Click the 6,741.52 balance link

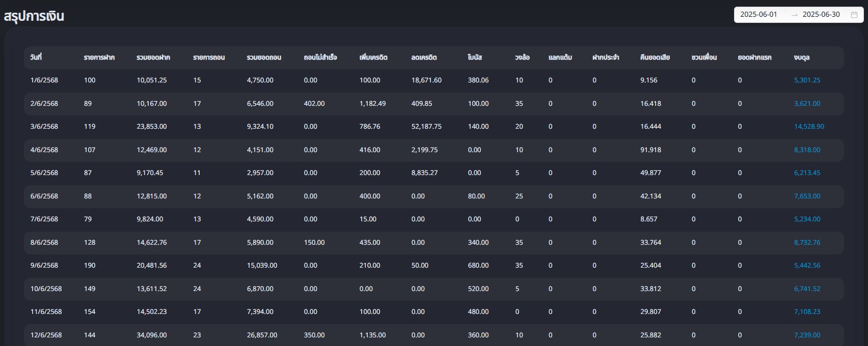807,289
